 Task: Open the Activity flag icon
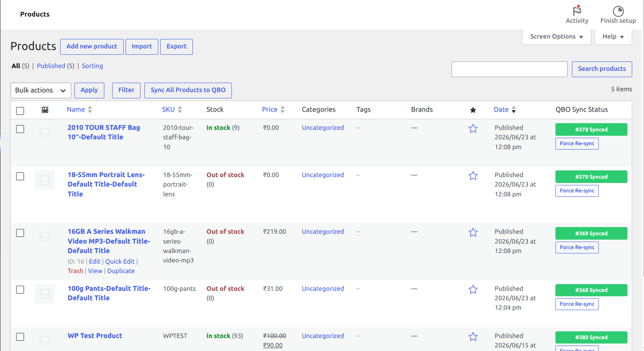[x=577, y=11]
